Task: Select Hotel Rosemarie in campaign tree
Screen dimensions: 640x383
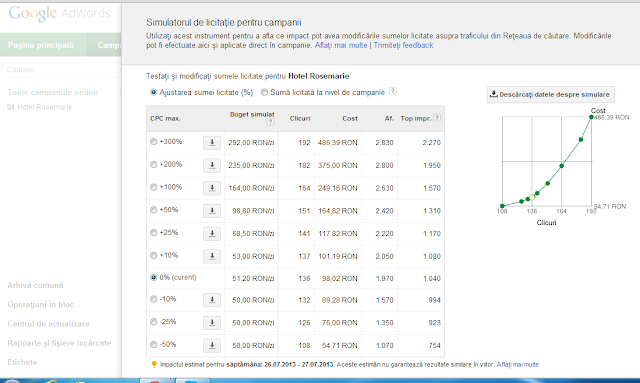Action: tap(44, 107)
